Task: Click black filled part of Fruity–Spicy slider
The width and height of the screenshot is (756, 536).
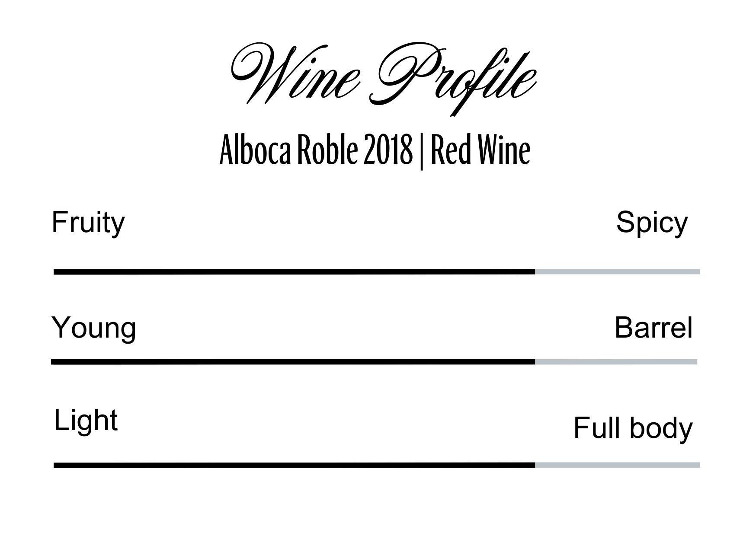Action: [x=294, y=272]
